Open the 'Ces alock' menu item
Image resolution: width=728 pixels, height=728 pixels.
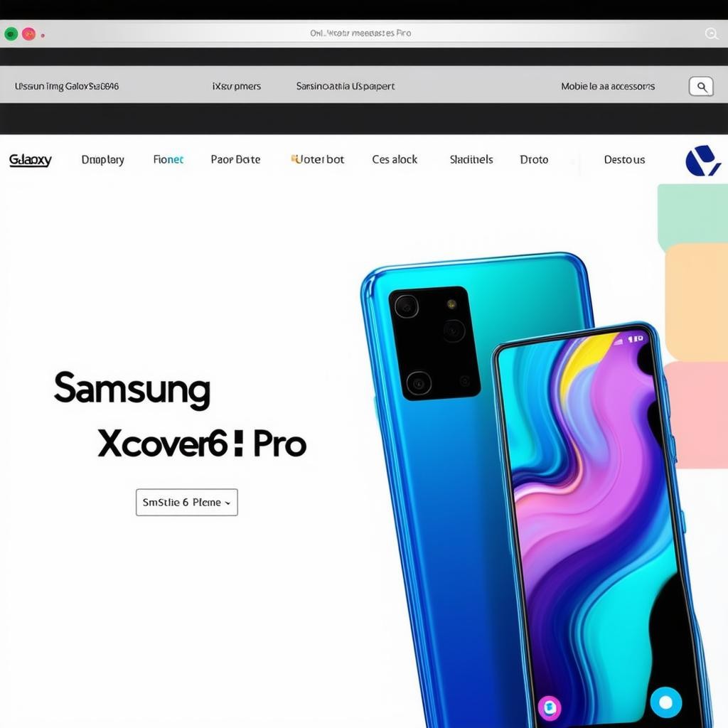coord(395,160)
